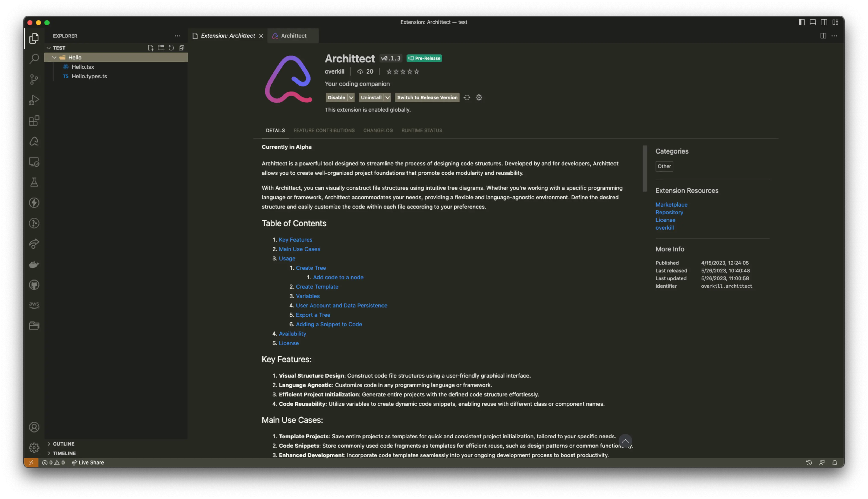Open Source Control view
868x499 pixels.
point(34,80)
